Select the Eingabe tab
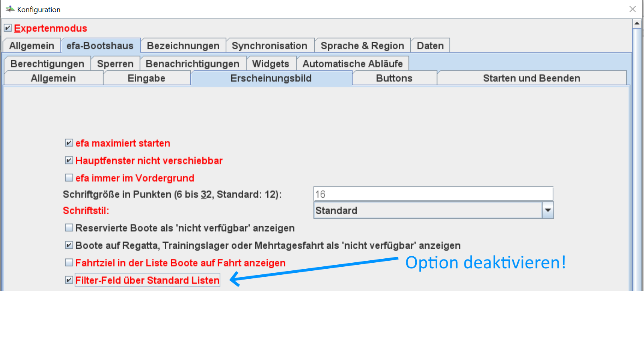Viewport: 644px width, 361px height. [146, 78]
